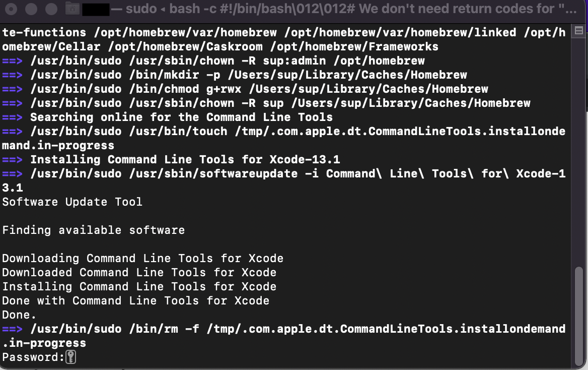Click the chown -R sup:admin command line
This screenshot has width=588, height=370.
[227, 61]
